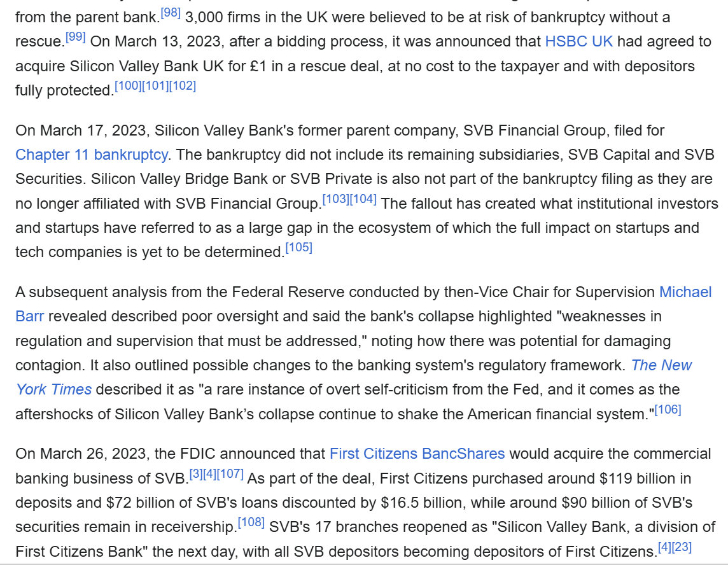Follow the Chapter 11 bankruptcy link

pos(92,155)
